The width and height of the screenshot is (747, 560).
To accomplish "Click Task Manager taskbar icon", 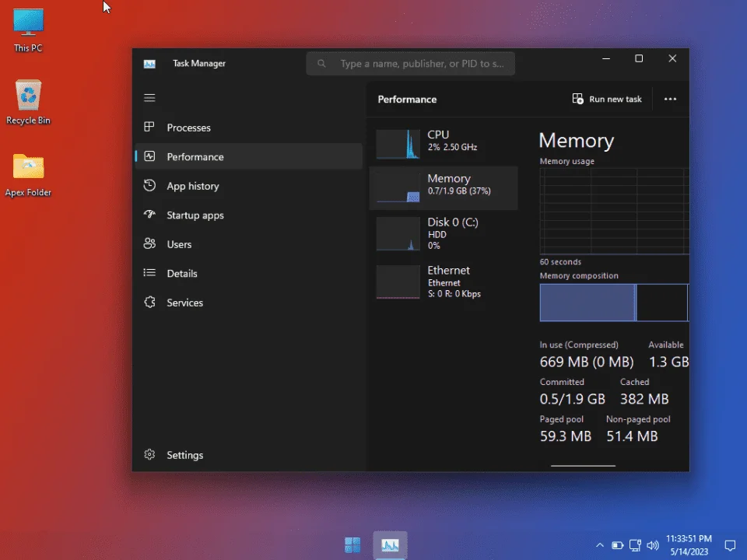I will click(x=390, y=544).
